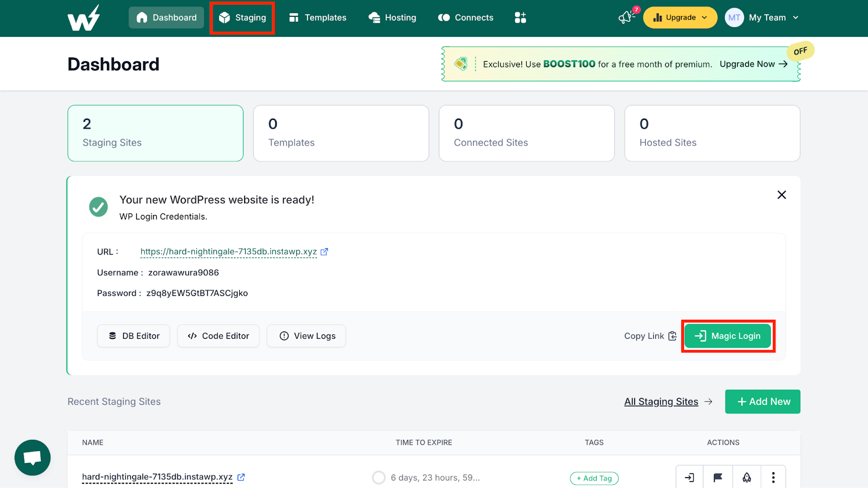
Task: Select the Staging Sites summary card
Action: 155,133
